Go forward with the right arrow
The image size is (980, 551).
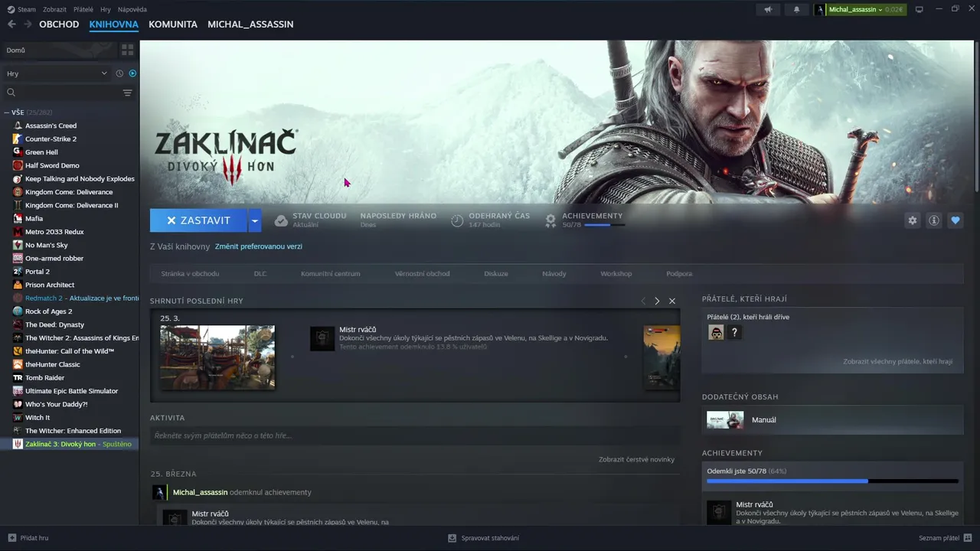(x=28, y=24)
